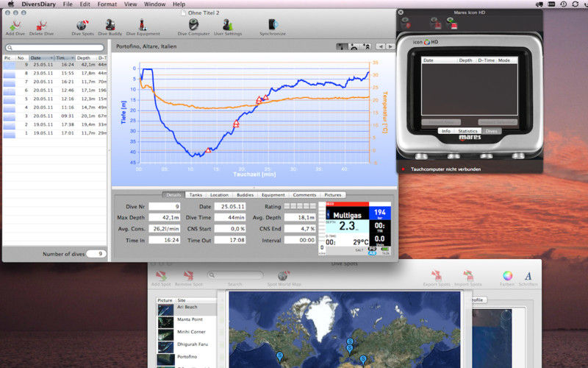Viewport: 588px width, 368px height.
Task: Open the Dive Buddy manager
Action: tap(110, 28)
